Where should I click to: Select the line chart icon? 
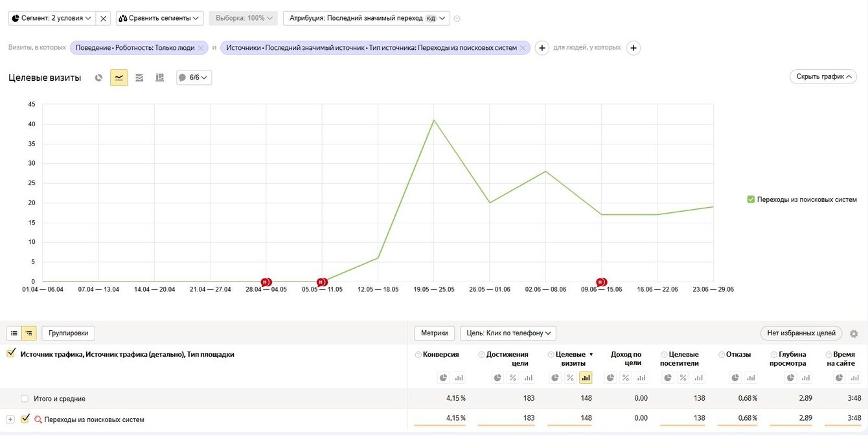coord(119,78)
